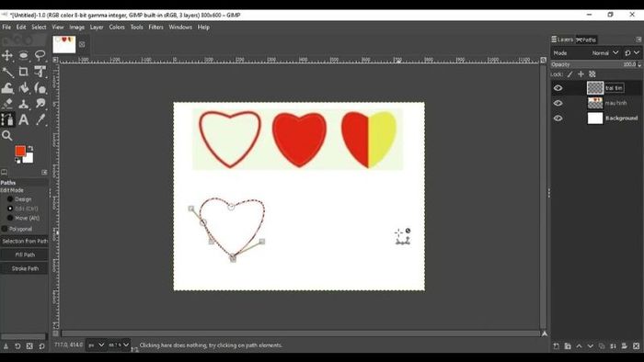Open the Layers dock configuration menu
Screen dimensions: 644x362
tap(638, 40)
